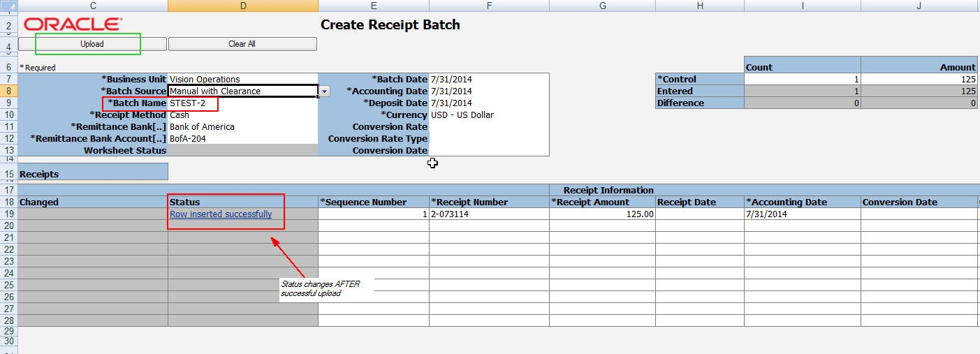This screenshot has width=980, height=354.
Task: Click the Oracle logo
Action: 73,24
